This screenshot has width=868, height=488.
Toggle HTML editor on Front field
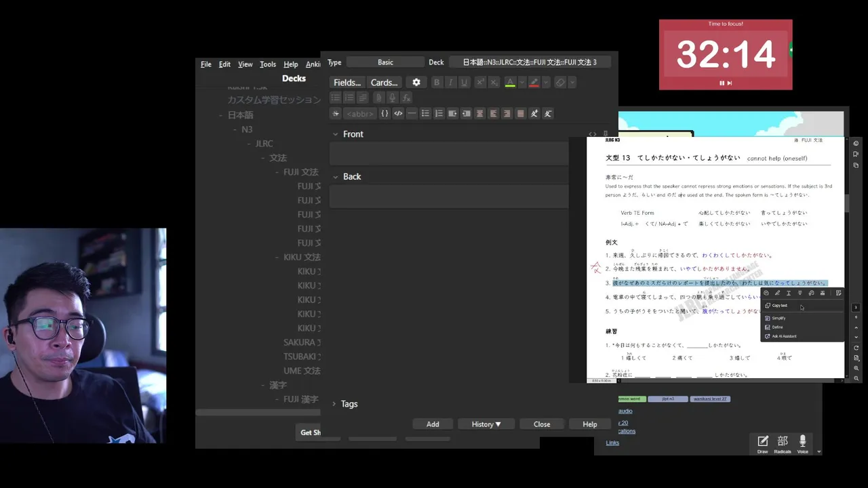(593, 134)
